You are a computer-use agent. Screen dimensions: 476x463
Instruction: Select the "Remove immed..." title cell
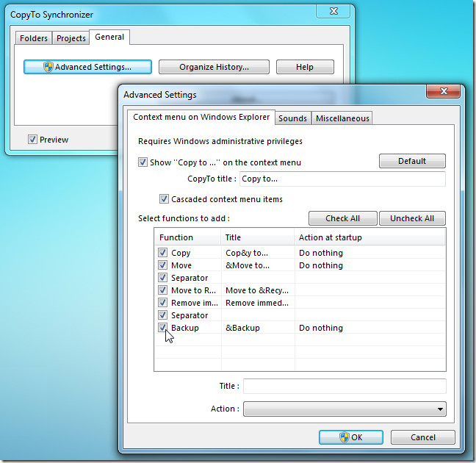point(257,303)
